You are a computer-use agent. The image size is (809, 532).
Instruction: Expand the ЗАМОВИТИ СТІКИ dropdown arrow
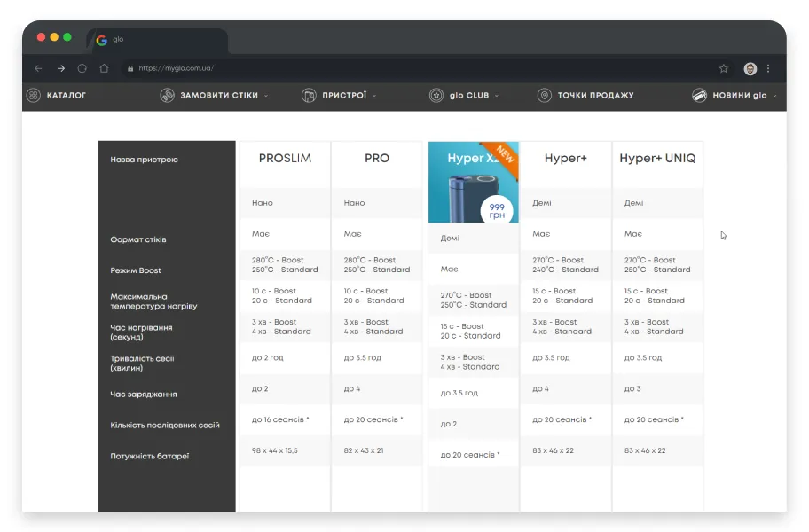[266, 96]
